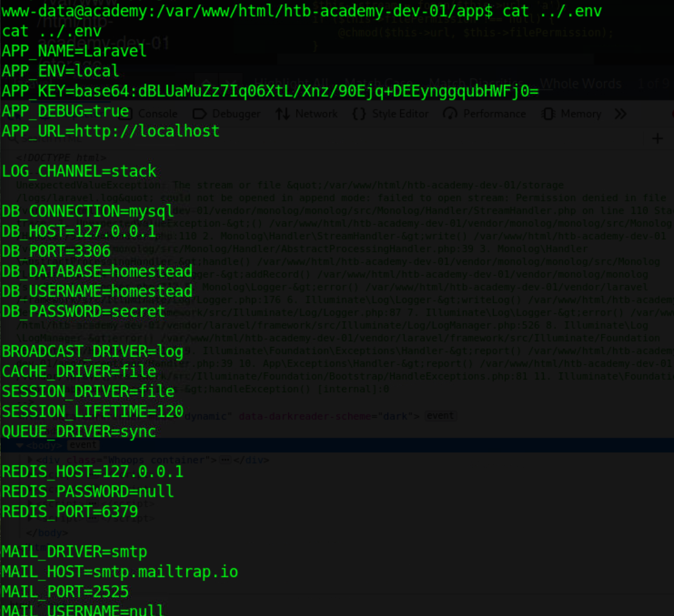
Task: Click the plus icon to create new node
Action: 657,138
